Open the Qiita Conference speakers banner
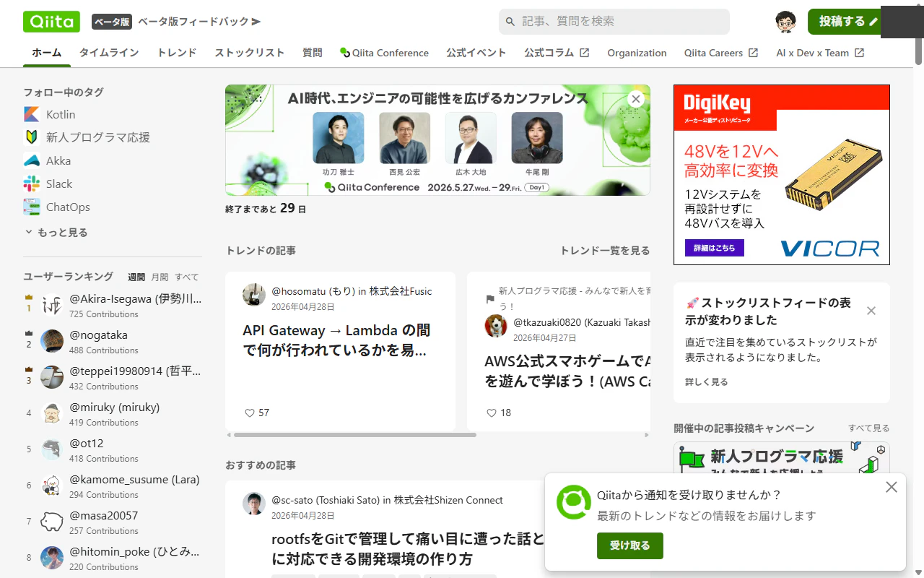Viewport: 924px width, 578px height. (x=437, y=140)
